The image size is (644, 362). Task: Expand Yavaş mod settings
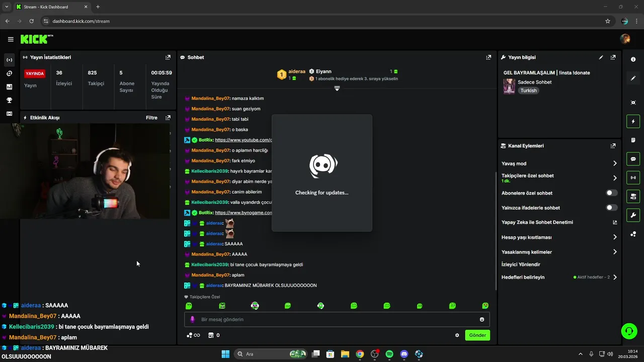[x=615, y=163]
